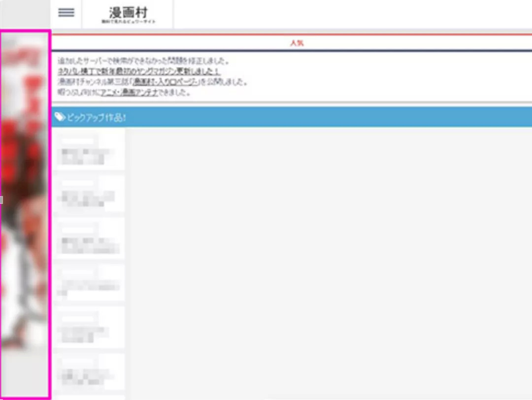Click the server search fix announcement line
This screenshot has height=400, width=532.
[144, 62]
